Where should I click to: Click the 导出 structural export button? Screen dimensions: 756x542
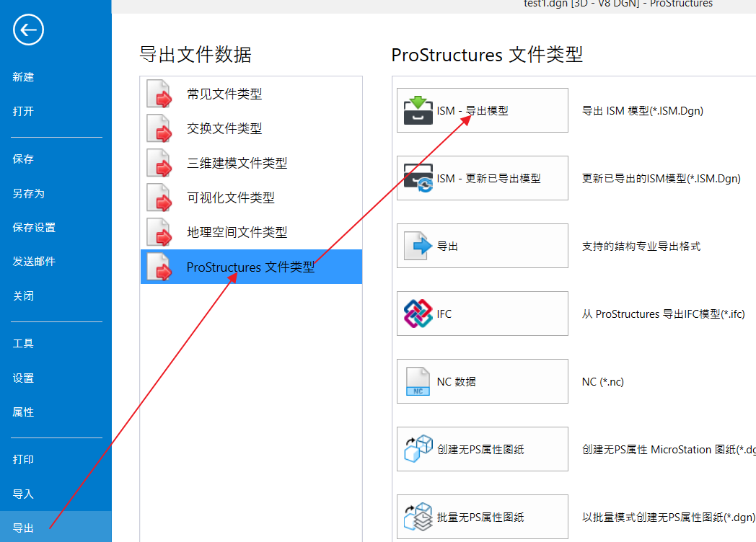pyautogui.click(x=482, y=246)
